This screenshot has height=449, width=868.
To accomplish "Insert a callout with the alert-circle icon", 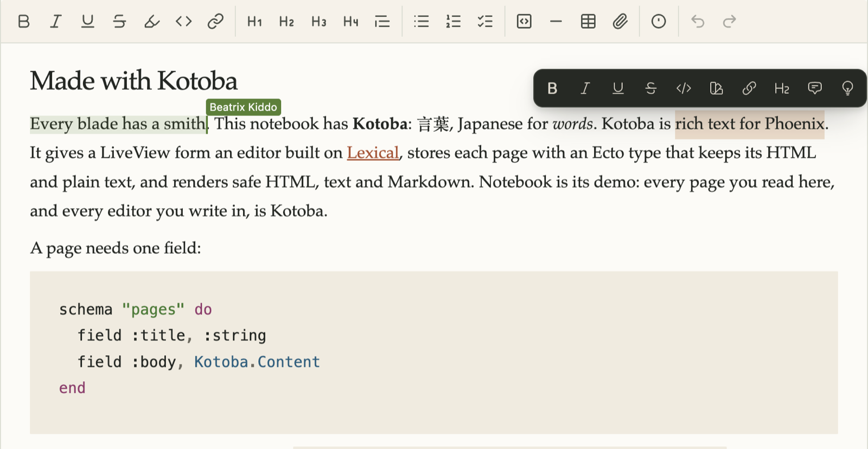I will [x=659, y=22].
